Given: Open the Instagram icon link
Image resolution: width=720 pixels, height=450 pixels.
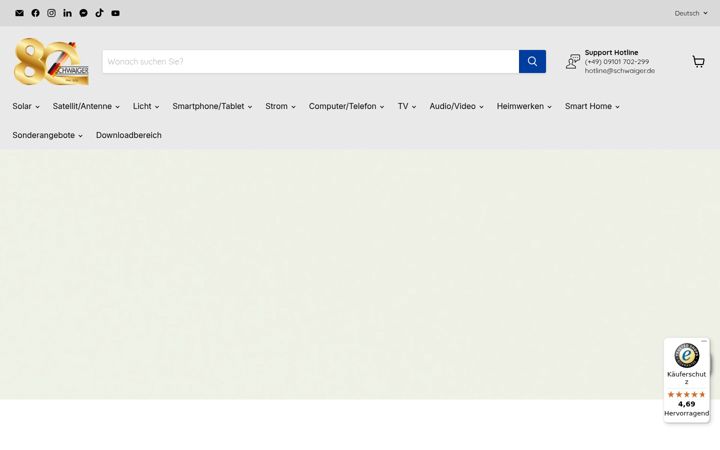Looking at the screenshot, I should coord(51,13).
